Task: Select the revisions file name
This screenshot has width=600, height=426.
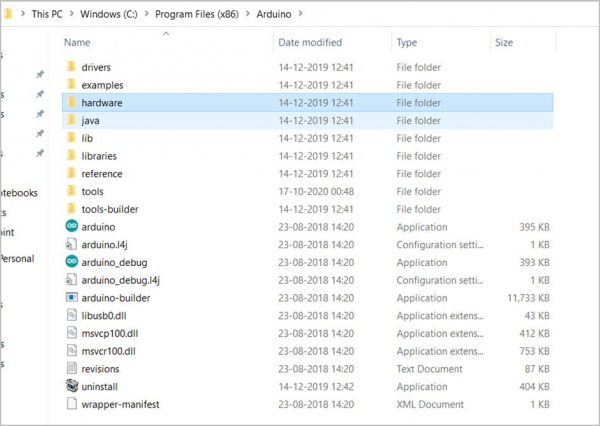Action: 100,369
